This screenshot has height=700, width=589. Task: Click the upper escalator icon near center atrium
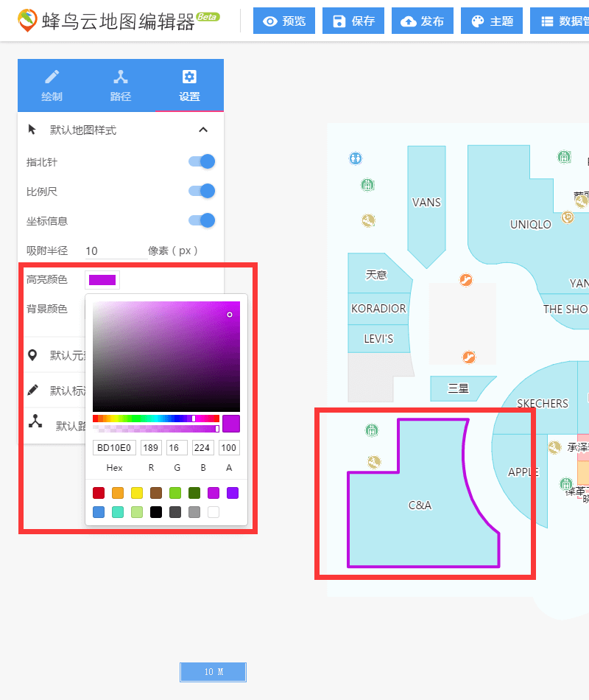tap(466, 280)
